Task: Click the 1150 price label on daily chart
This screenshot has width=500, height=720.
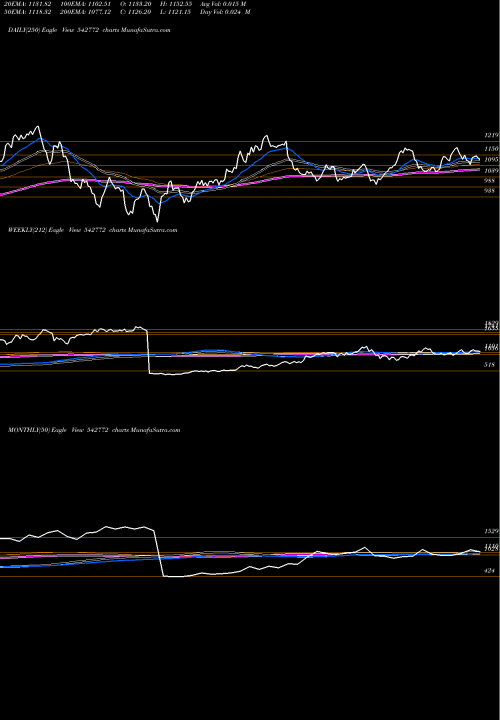Action: click(x=491, y=149)
